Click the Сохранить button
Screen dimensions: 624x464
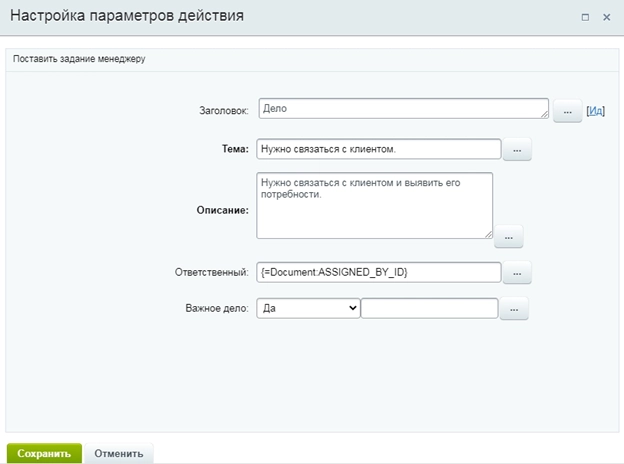(44, 453)
